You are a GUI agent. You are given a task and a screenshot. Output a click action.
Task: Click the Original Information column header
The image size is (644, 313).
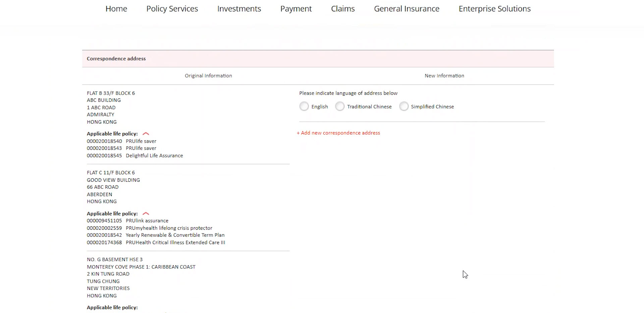[208, 76]
